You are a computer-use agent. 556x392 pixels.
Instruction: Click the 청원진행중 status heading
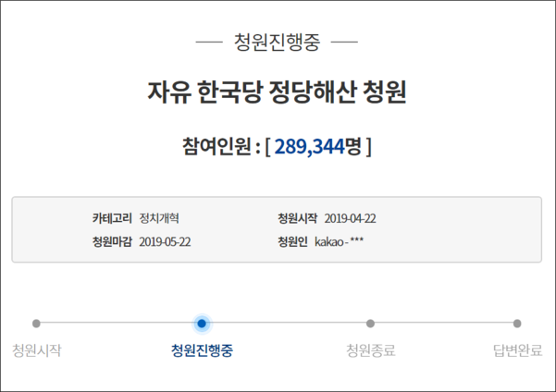[277, 43]
